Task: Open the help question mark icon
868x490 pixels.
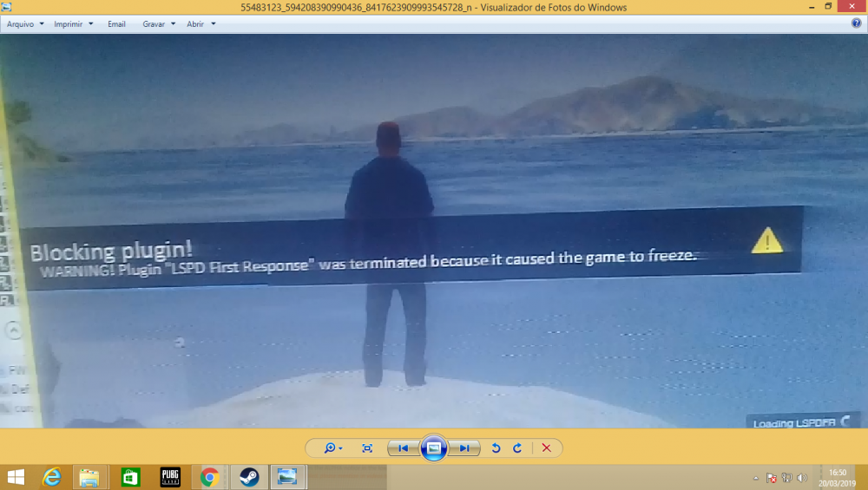Action: pos(857,23)
